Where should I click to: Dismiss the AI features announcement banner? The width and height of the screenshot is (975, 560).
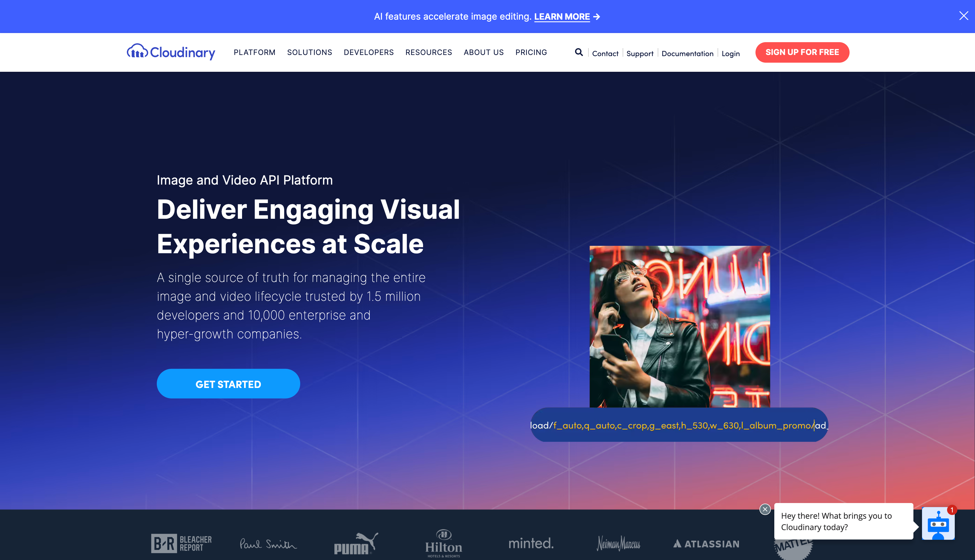point(964,16)
